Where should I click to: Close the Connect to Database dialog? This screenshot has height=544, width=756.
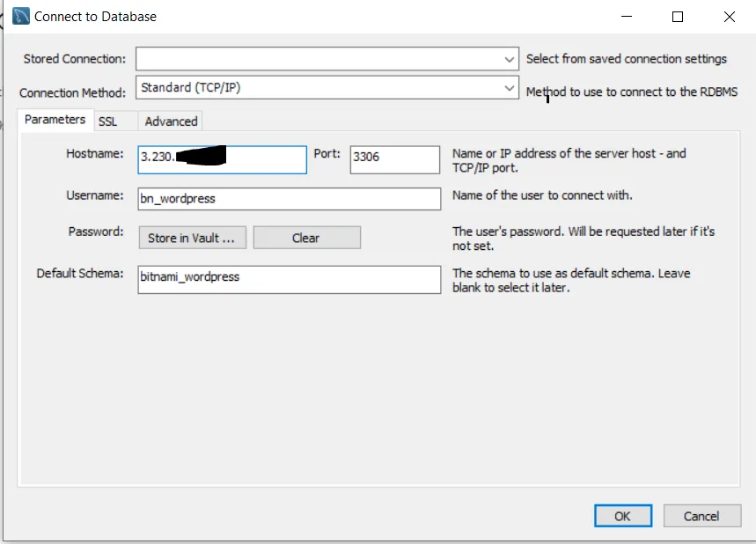730,17
